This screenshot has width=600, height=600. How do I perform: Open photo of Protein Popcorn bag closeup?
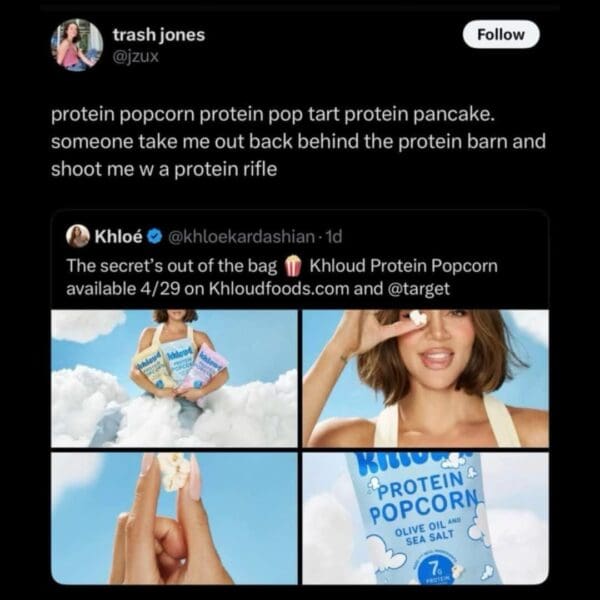(426, 518)
